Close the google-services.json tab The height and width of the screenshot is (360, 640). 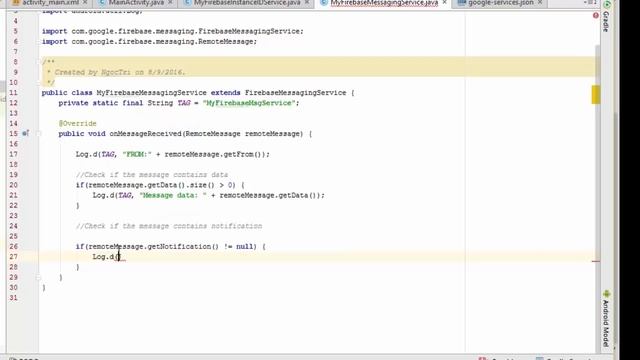[540, 2]
